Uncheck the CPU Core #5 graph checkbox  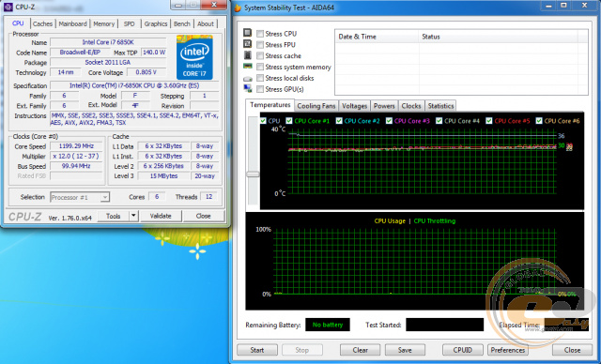(488, 121)
